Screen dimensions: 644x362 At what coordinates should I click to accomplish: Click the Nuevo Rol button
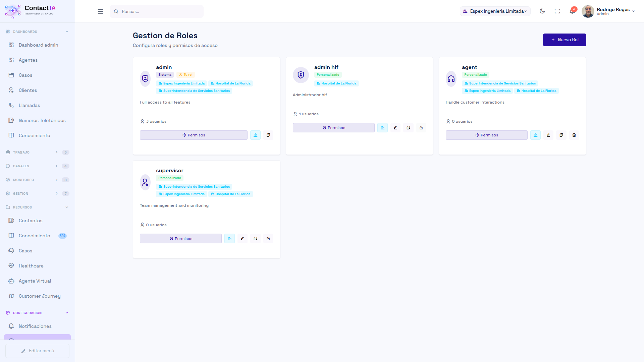coord(565,40)
